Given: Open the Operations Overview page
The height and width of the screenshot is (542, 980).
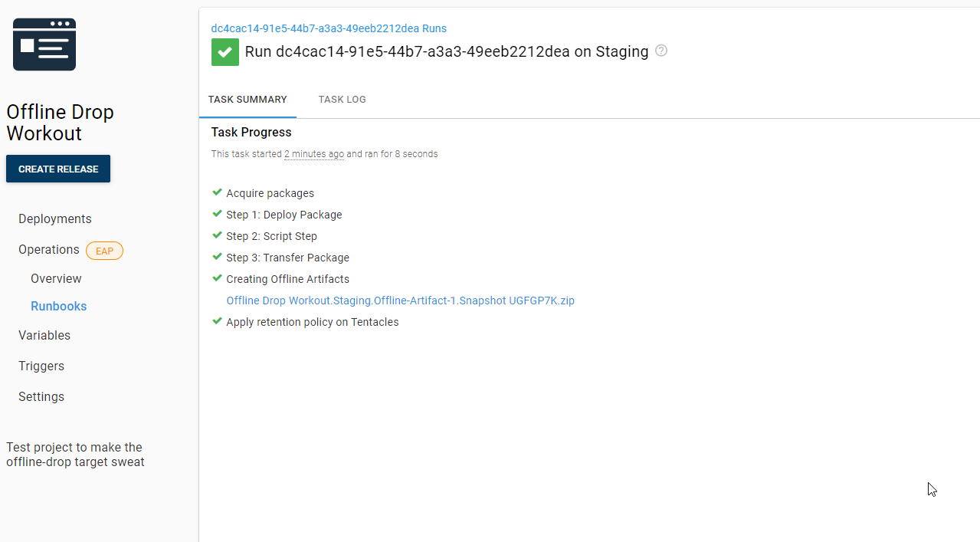Looking at the screenshot, I should point(56,278).
